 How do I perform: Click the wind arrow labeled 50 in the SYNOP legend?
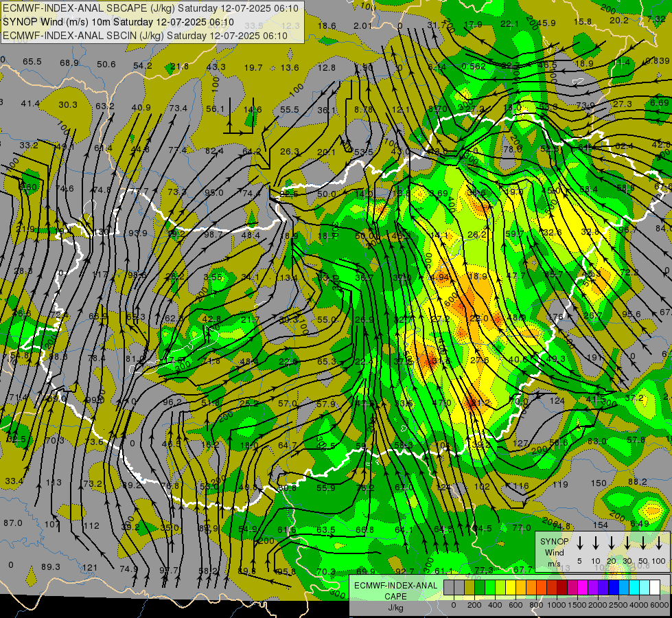coord(643,543)
